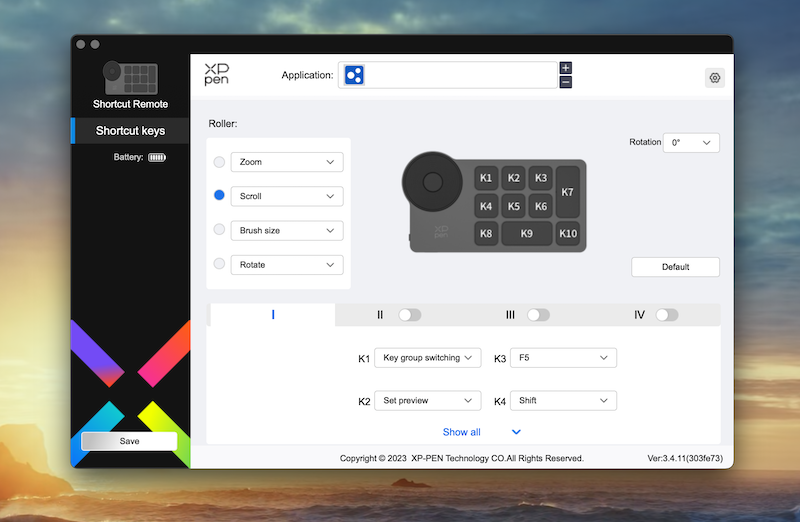Click the plus icon to add application
This screenshot has width=800, height=522.
tap(566, 68)
